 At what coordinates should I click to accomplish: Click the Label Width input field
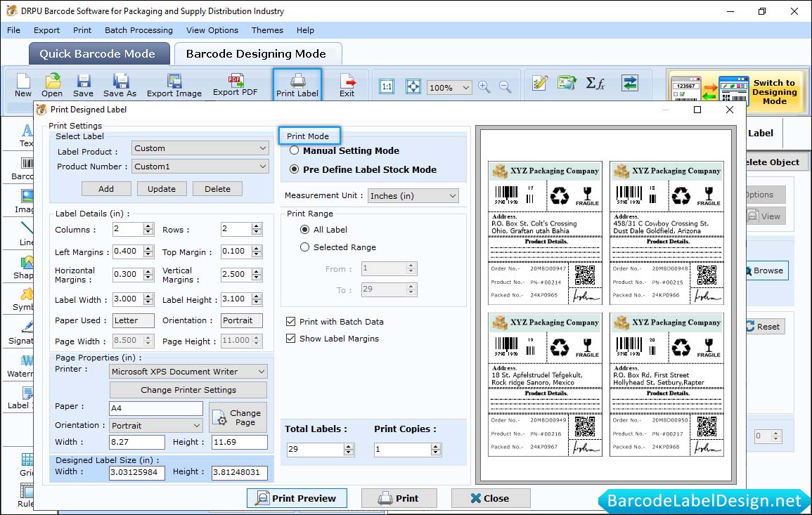click(x=128, y=299)
